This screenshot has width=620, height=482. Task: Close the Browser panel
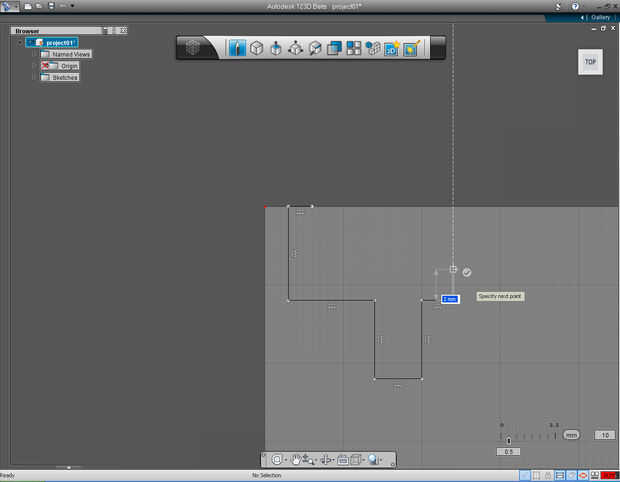point(124,30)
